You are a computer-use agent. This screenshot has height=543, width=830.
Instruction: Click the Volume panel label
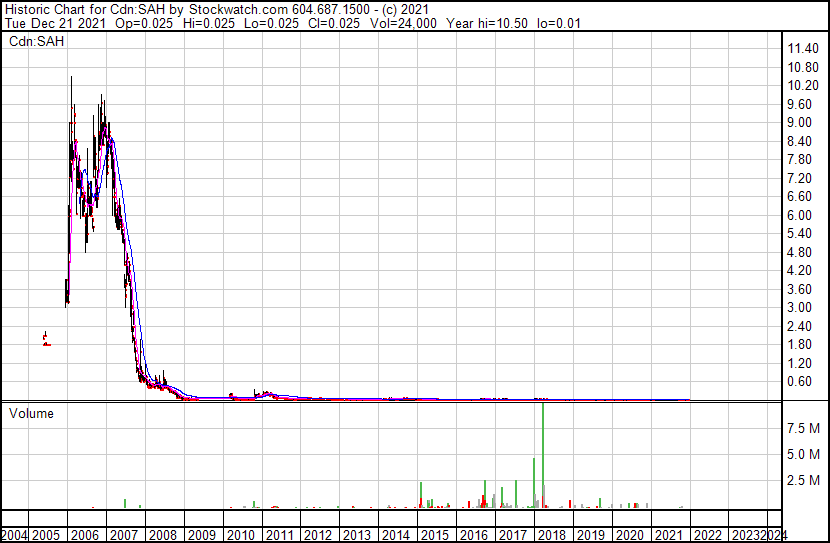click(x=31, y=413)
